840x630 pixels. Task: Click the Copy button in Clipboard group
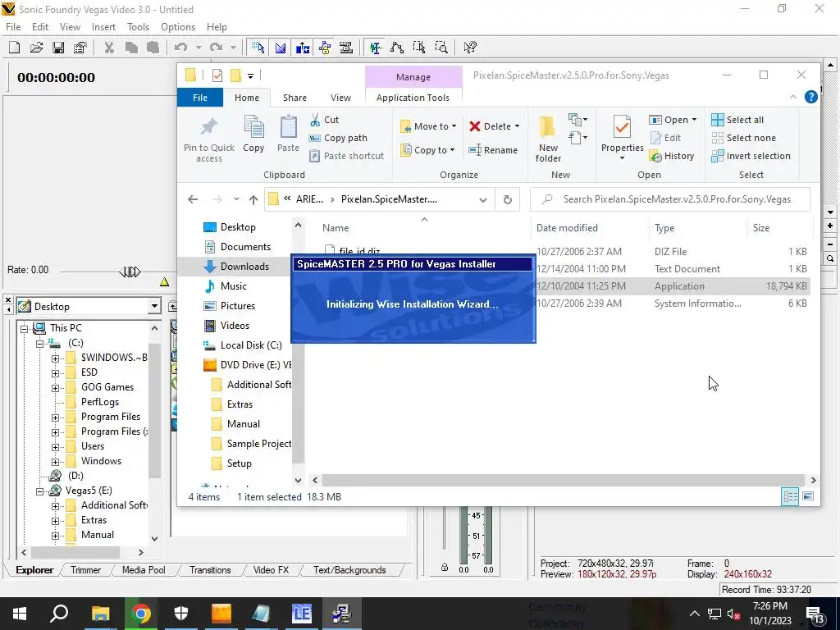tap(253, 134)
